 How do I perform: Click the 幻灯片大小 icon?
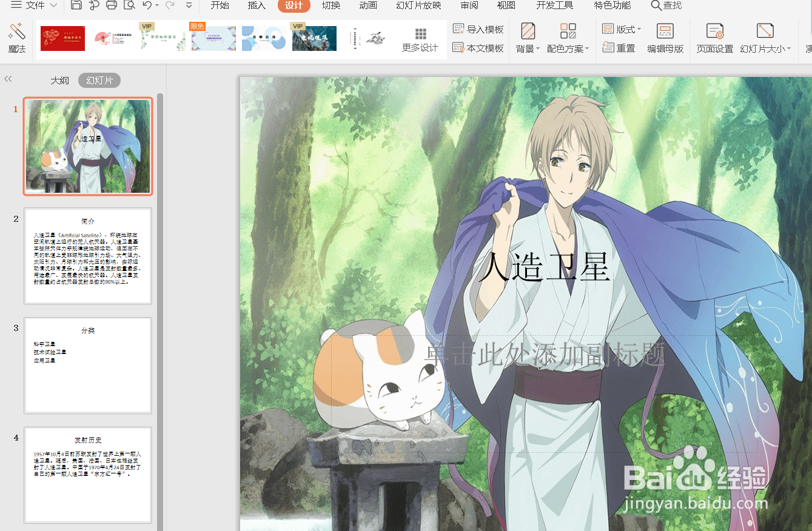[765, 31]
